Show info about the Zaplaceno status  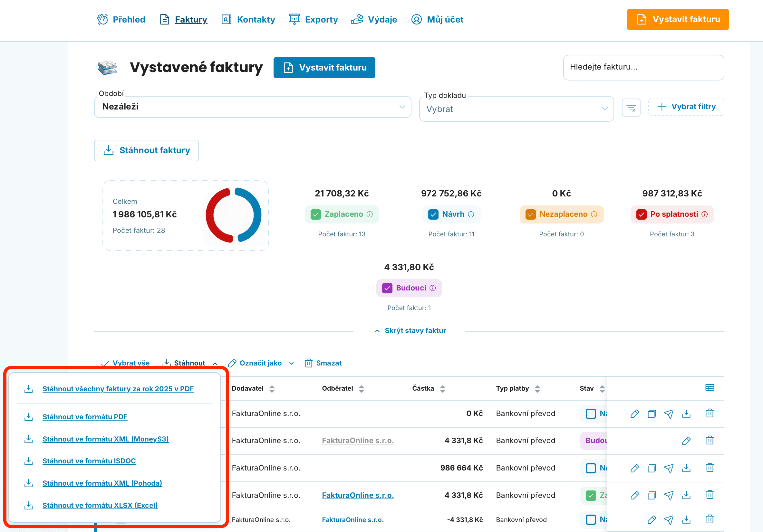(x=370, y=214)
